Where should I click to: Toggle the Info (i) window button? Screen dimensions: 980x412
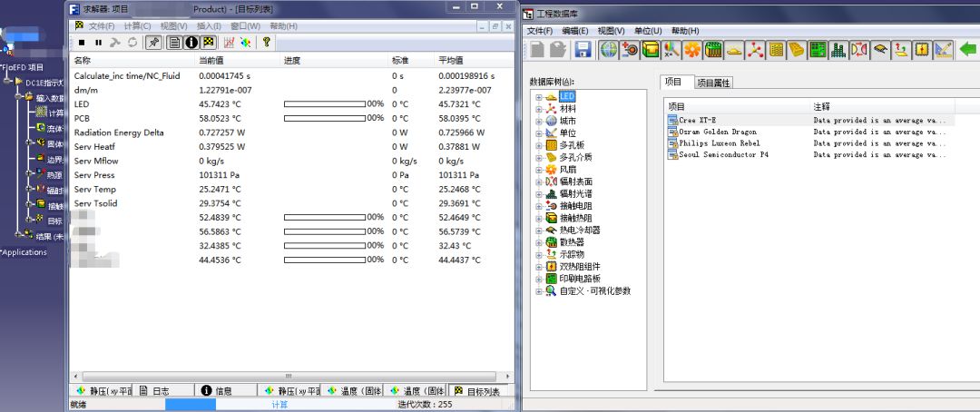(x=191, y=42)
